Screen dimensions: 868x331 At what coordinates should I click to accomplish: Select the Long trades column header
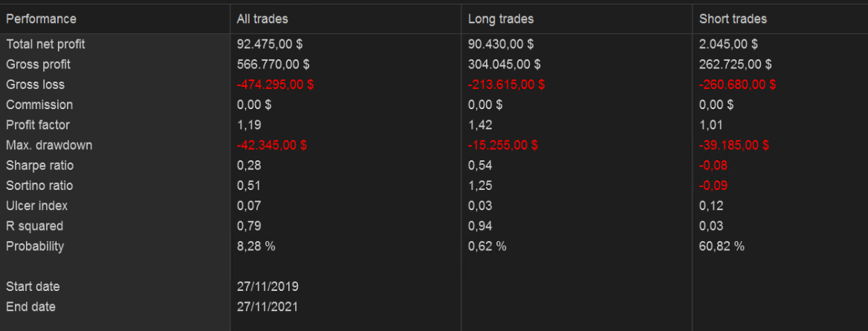click(x=500, y=19)
